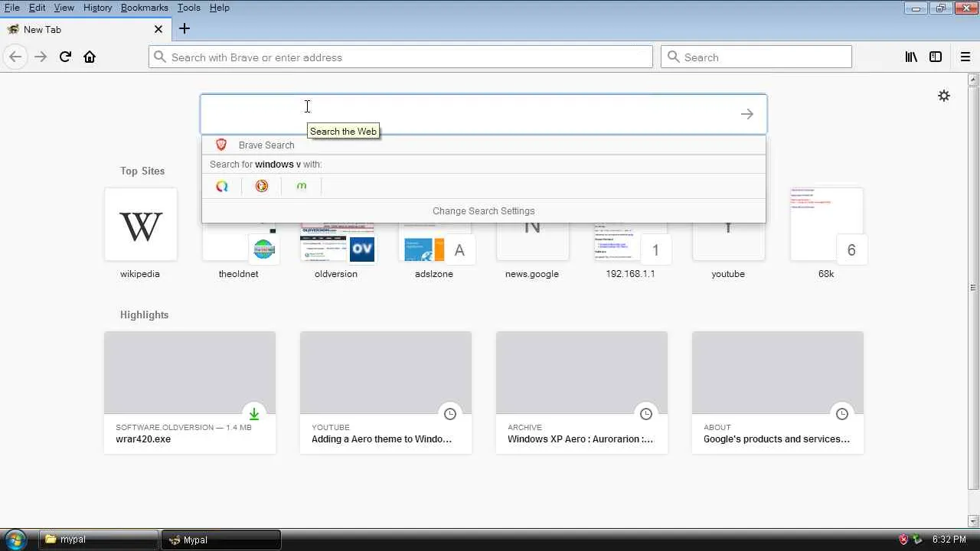Click the Highlights heading
The width and height of the screenshot is (980, 551).
point(144,315)
